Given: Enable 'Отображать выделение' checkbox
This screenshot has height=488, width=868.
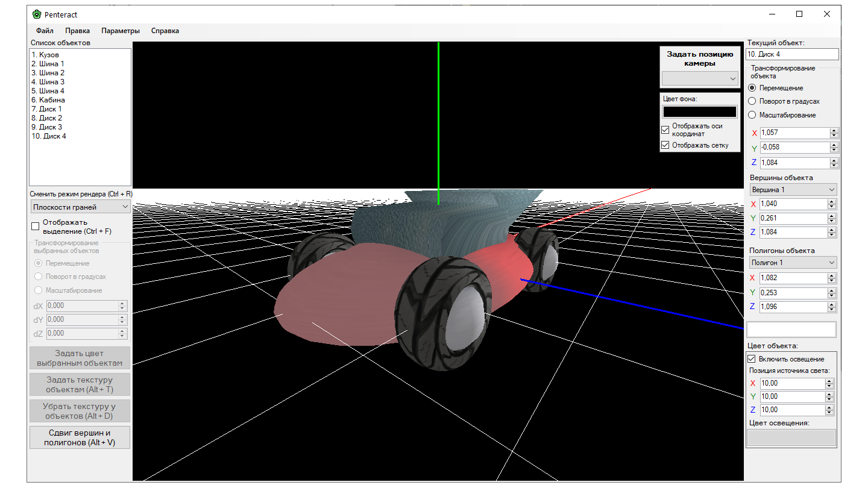Looking at the screenshot, I should (36, 227).
